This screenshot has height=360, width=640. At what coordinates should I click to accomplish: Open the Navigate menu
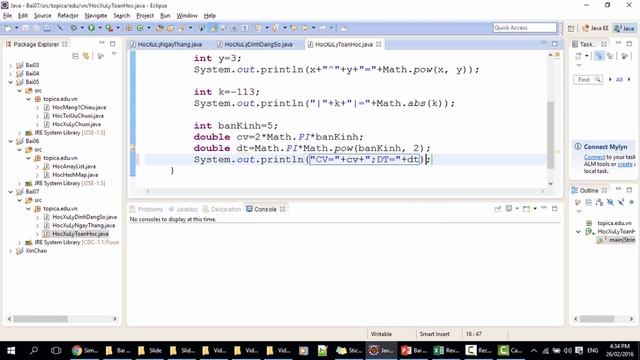coord(96,16)
